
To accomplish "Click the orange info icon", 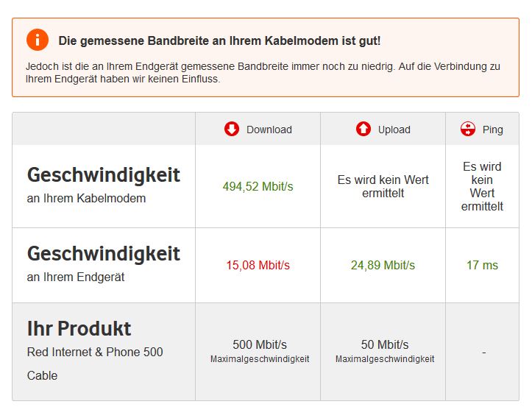I will pyautogui.click(x=38, y=40).
